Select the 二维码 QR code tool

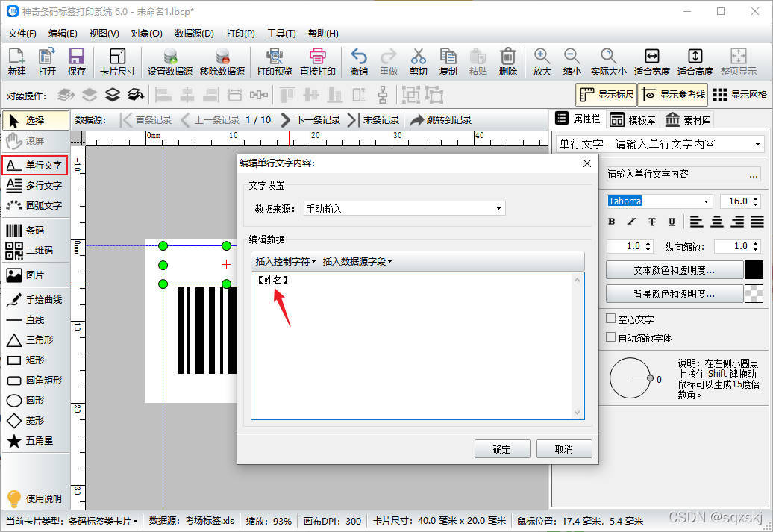pyautogui.click(x=30, y=251)
